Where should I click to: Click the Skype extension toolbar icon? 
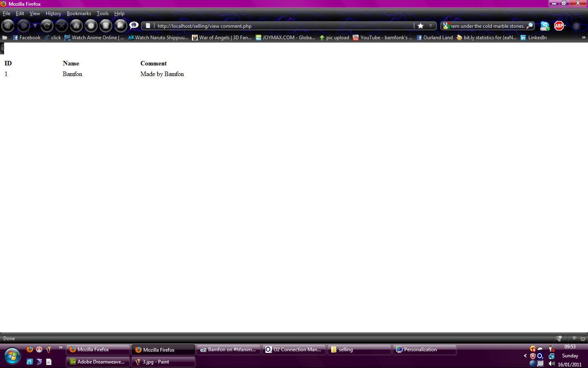pos(544,26)
